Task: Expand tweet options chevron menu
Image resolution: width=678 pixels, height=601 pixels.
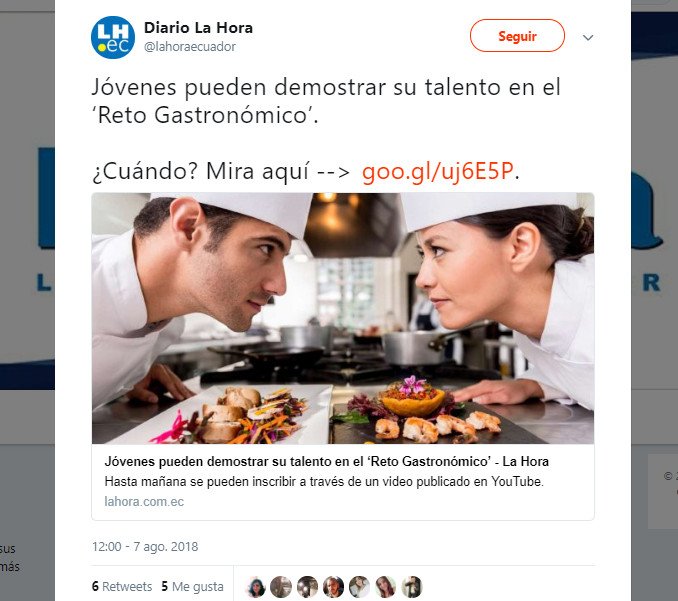Action: click(588, 38)
